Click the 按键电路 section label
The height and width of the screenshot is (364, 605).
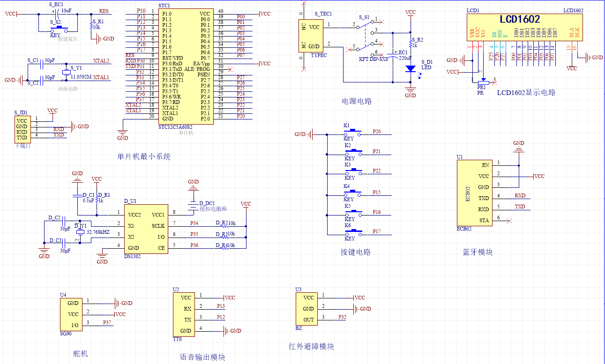point(355,252)
